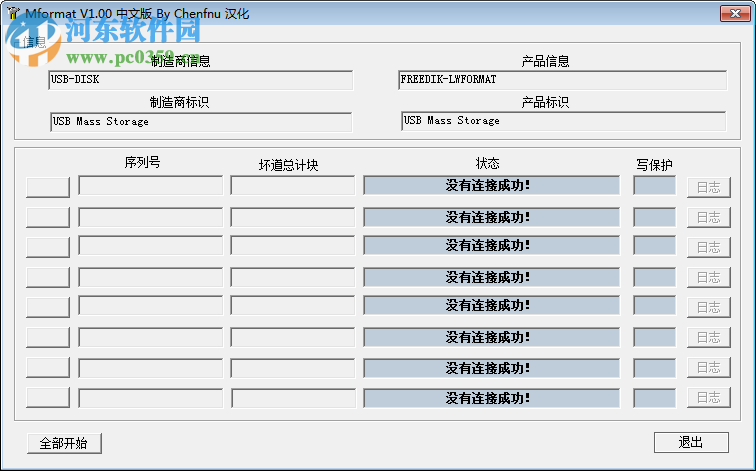756x471 pixels.
Task: Click the blank start button of first row
Action: click(x=48, y=188)
